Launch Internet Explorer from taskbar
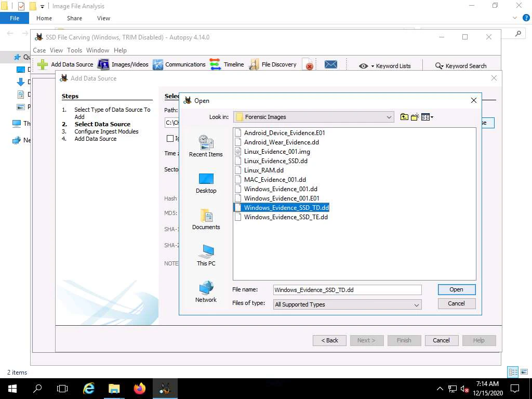 pos(88,389)
